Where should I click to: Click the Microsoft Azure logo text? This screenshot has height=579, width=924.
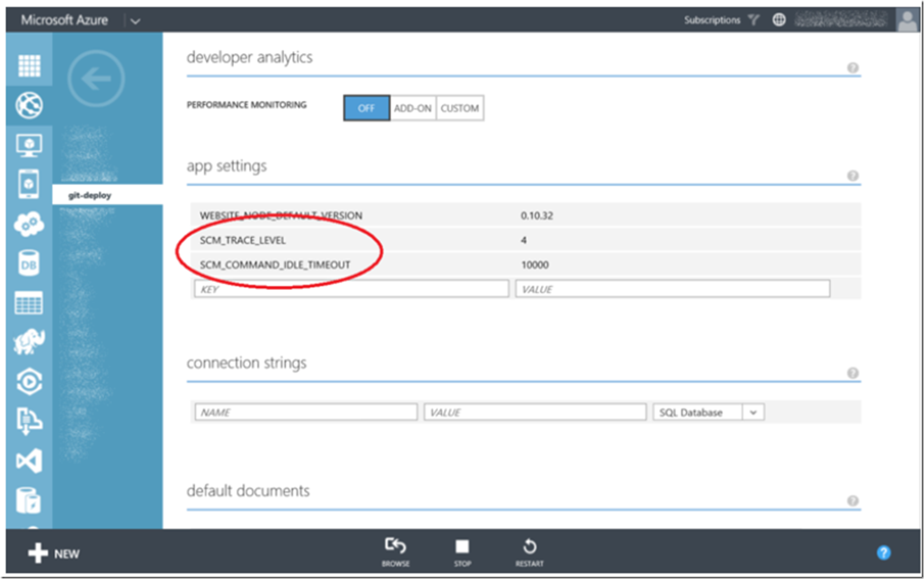point(65,20)
